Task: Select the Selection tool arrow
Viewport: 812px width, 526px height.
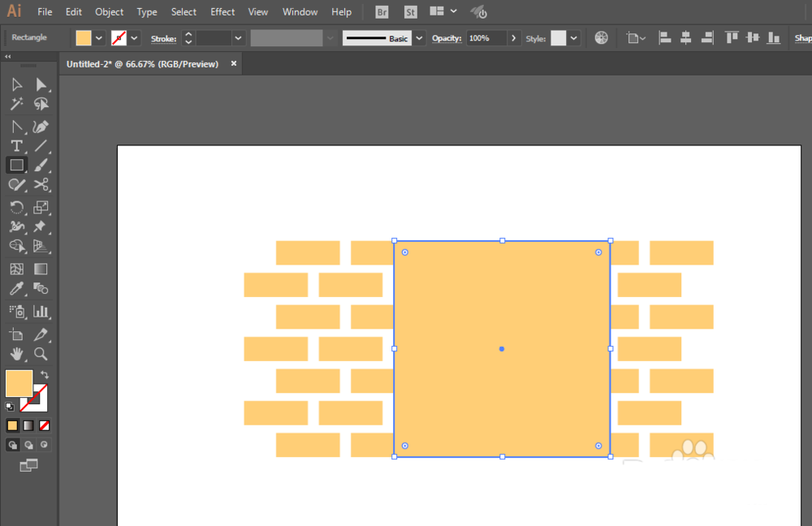Action: pyautogui.click(x=16, y=84)
